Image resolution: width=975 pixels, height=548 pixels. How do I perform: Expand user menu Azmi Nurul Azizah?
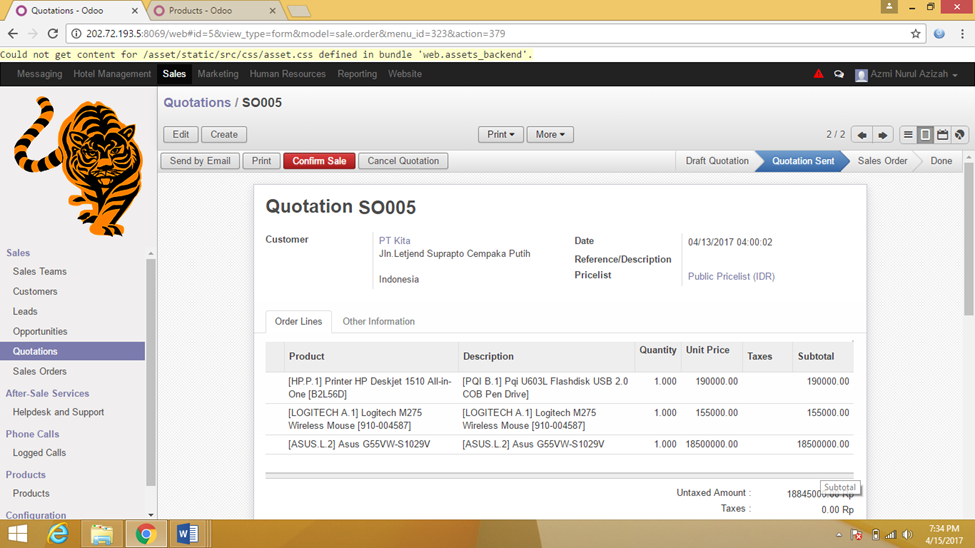907,74
